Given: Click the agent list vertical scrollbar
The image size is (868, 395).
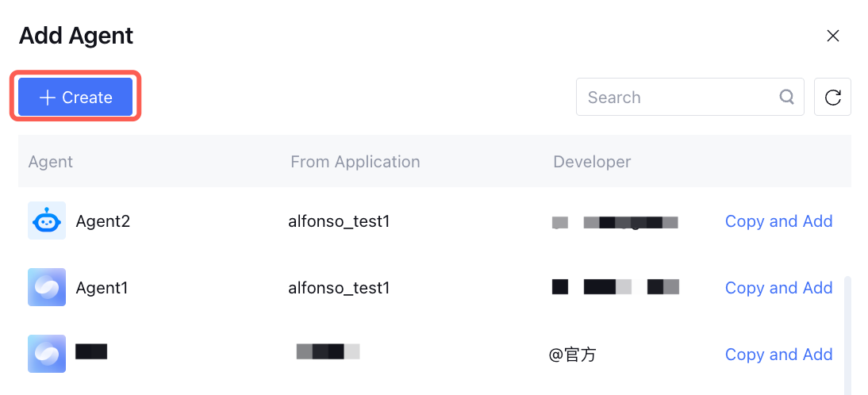Looking at the screenshot, I should [847, 333].
